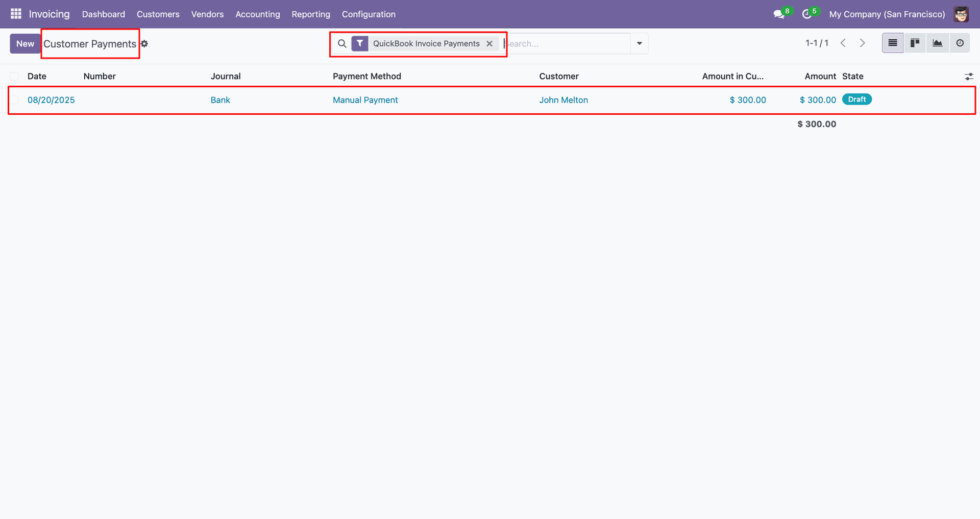Screen dimensions: 980x519
Task: Open the Customers menu
Action: [158, 14]
